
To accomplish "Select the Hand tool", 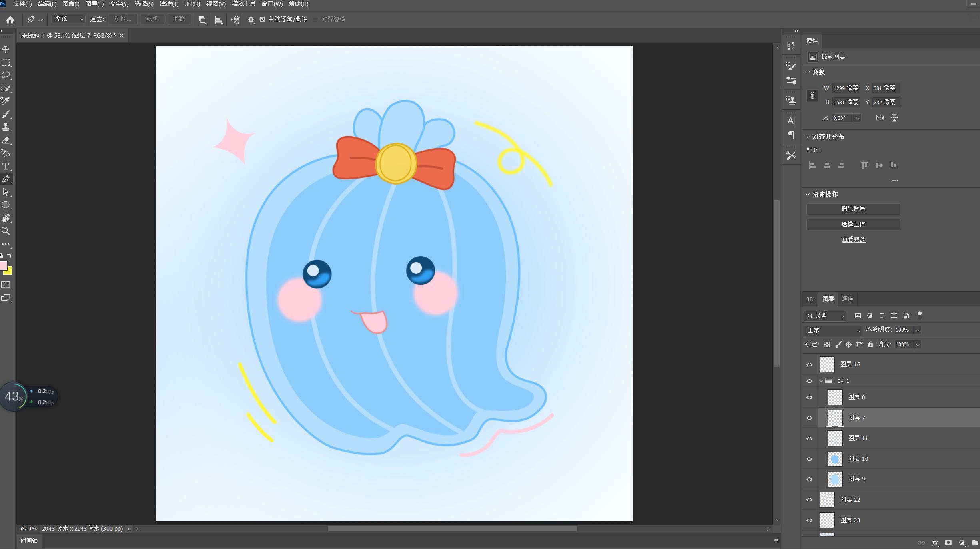I will click(x=6, y=218).
